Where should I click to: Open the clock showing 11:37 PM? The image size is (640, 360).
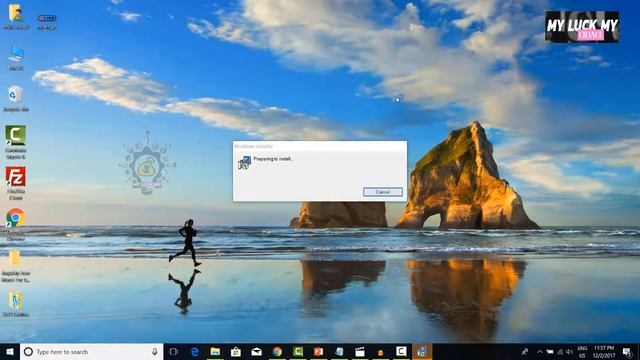[x=604, y=352]
